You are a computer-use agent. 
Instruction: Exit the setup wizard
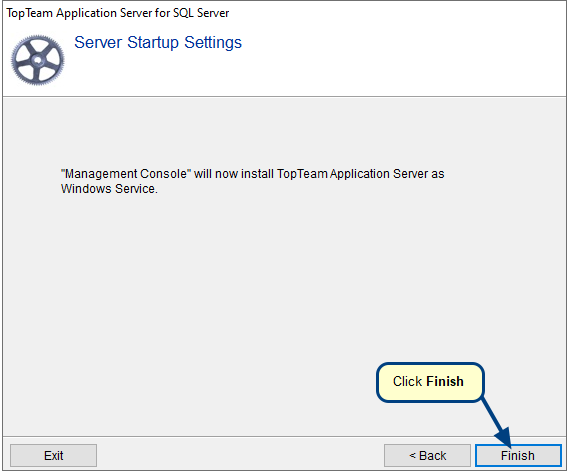coord(54,455)
